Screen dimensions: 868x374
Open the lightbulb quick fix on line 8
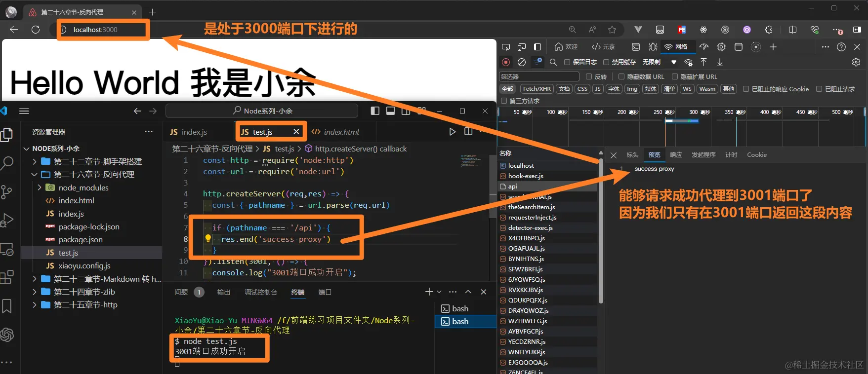coord(208,239)
